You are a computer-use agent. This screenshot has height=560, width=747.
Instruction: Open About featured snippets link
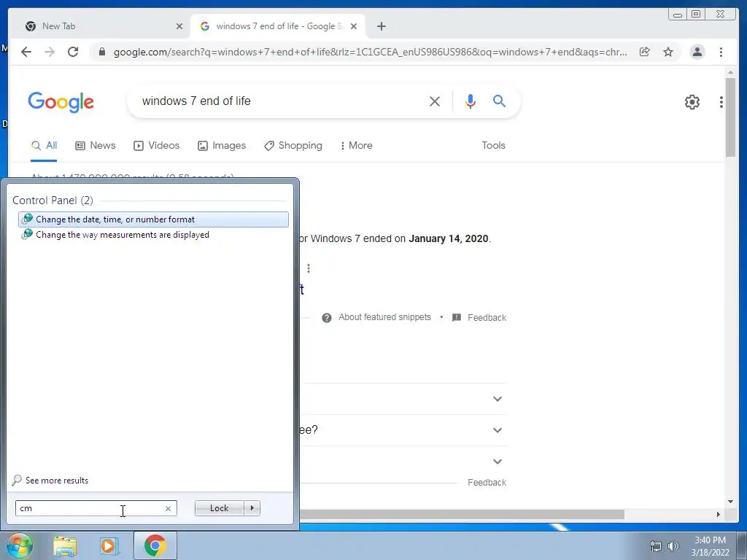coord(384,317)
